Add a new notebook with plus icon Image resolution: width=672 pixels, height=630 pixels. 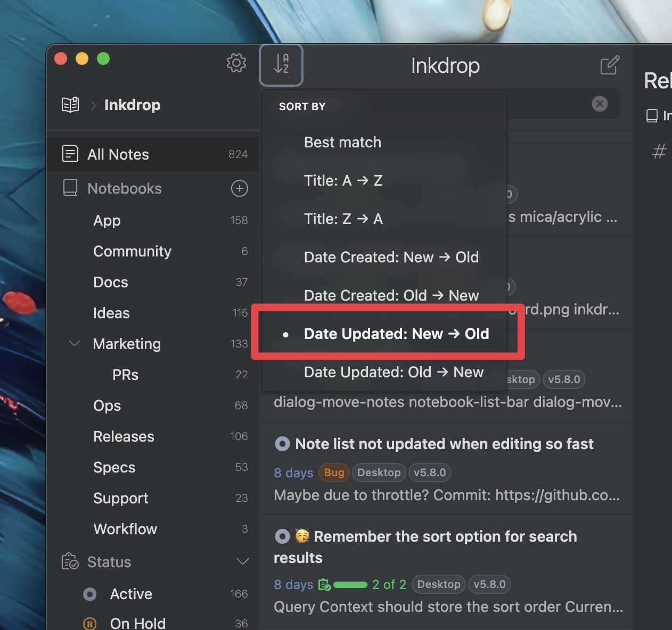tap(240, 188)
